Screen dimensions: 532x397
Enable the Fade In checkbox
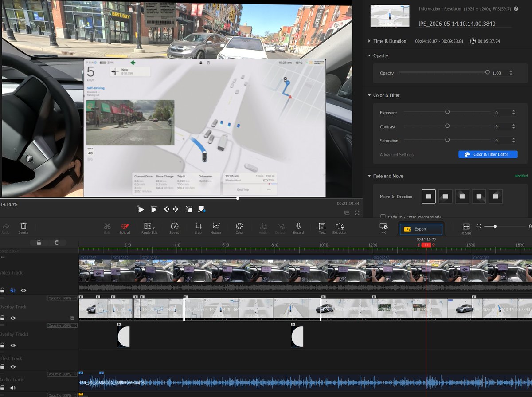coord(383,216)
